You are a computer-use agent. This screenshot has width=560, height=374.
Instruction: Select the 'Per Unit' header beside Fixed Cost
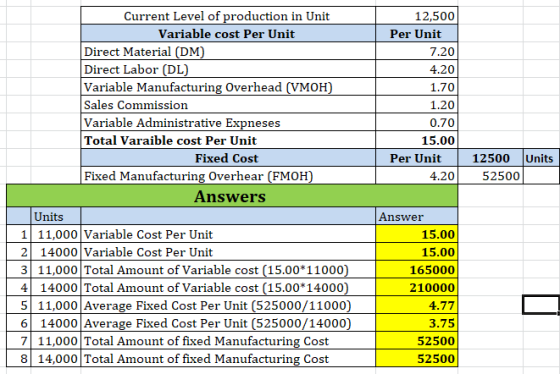(416, 158)
